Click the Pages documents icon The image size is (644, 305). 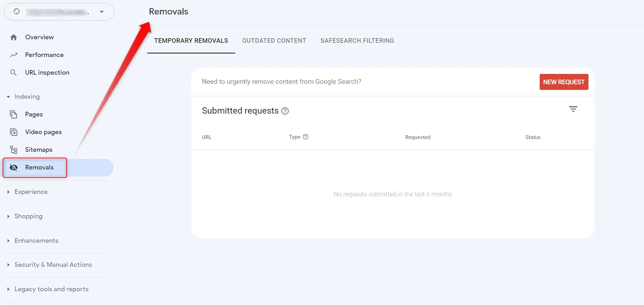click(14, 114)
